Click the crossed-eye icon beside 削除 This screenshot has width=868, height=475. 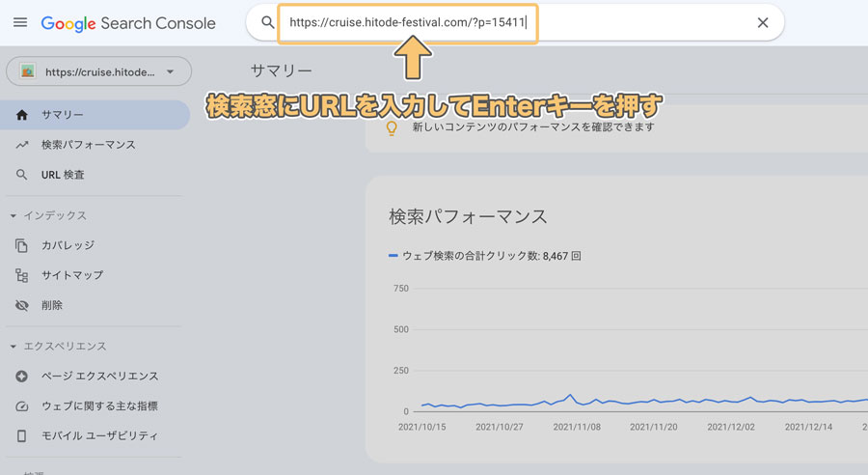coord(21,305)
